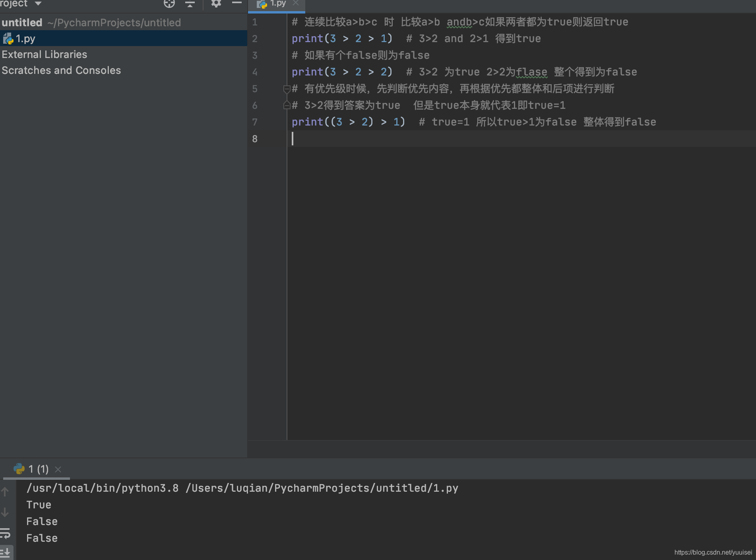The image size is (756, 560).
Task: Toggle soft-wrap icon in Run toolbar
Action: [x=5, y=533]
